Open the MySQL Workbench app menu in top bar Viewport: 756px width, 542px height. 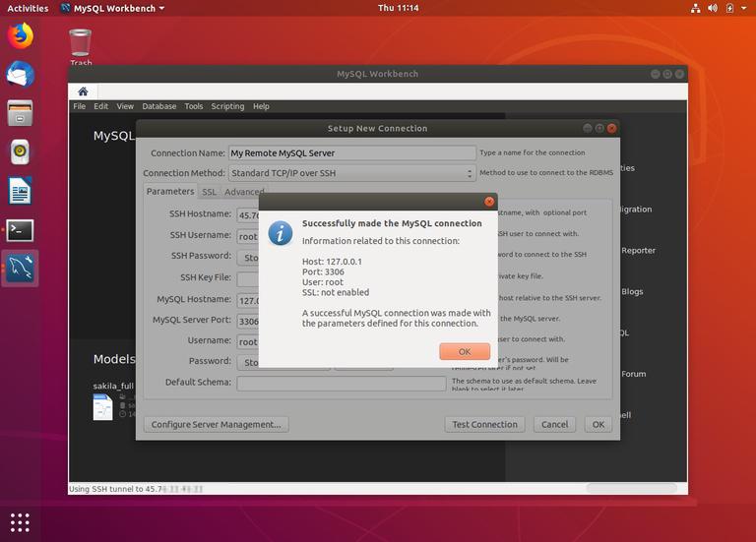click(112, 8)
